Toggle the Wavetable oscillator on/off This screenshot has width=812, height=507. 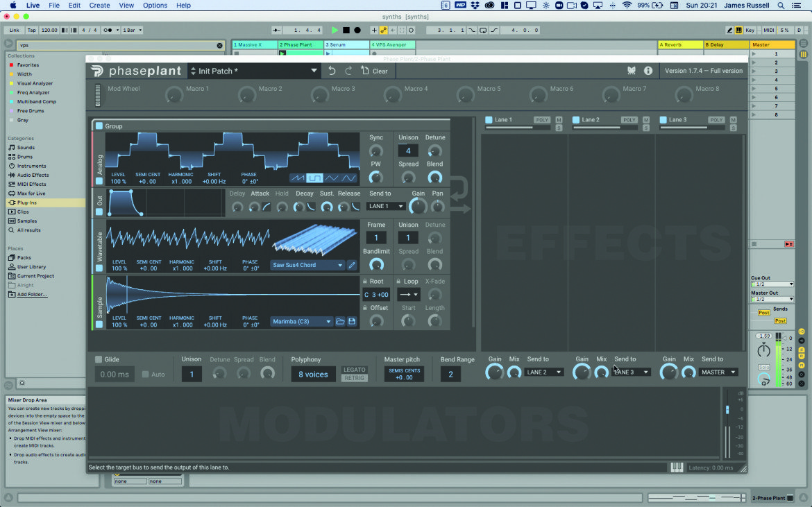tap(99, 268)
